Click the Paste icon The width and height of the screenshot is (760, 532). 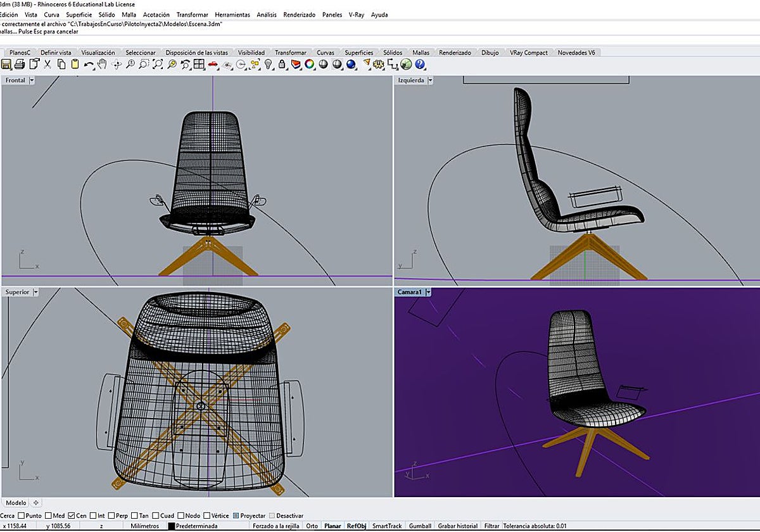(x=76, y=64)
